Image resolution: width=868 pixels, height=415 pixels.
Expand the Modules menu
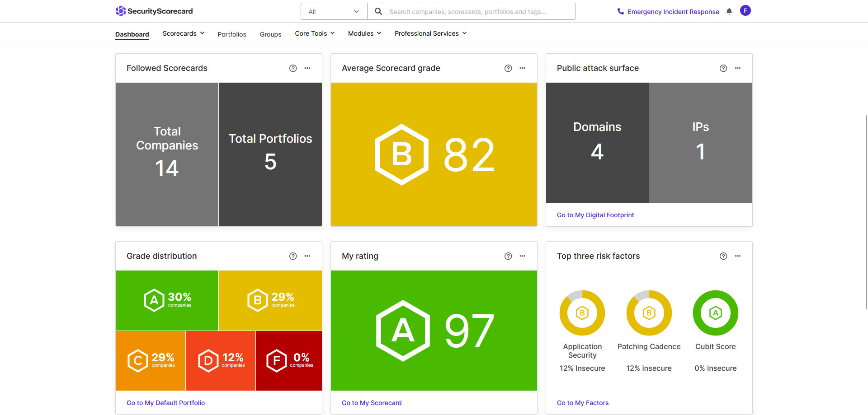pyautogui.click(x=364, y=33)
